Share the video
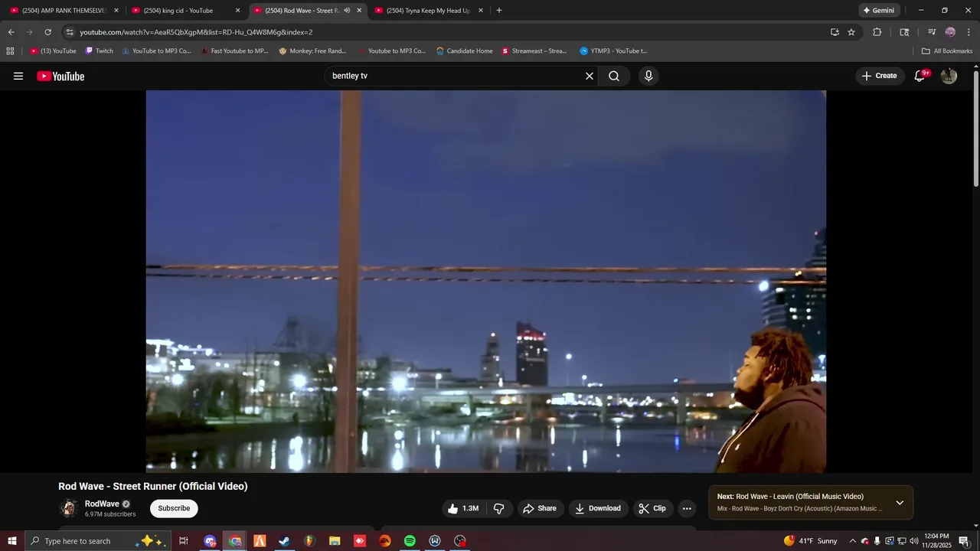Viewport: 980px width, 551px height. 540,508
